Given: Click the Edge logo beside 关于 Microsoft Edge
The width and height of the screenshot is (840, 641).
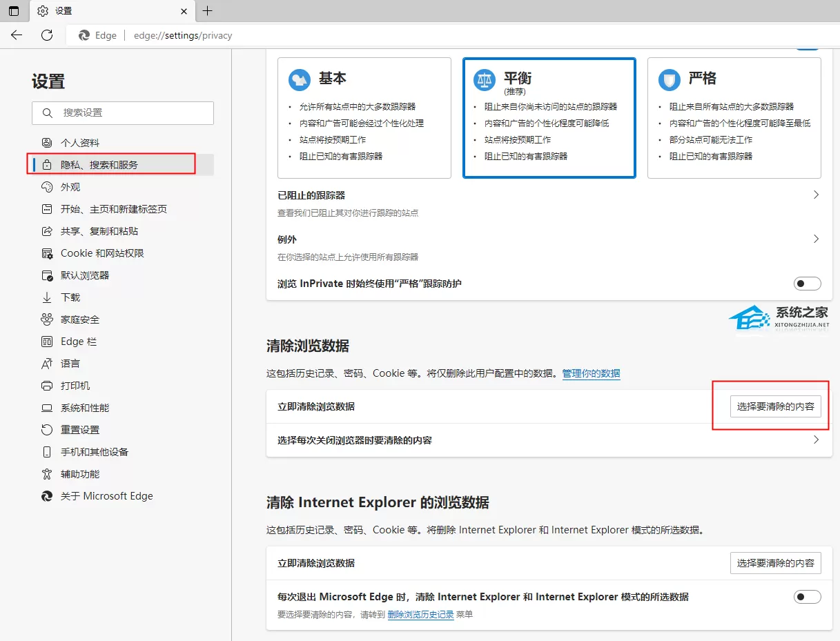Looking at the screenshot, I should click(x=47, y=496).
